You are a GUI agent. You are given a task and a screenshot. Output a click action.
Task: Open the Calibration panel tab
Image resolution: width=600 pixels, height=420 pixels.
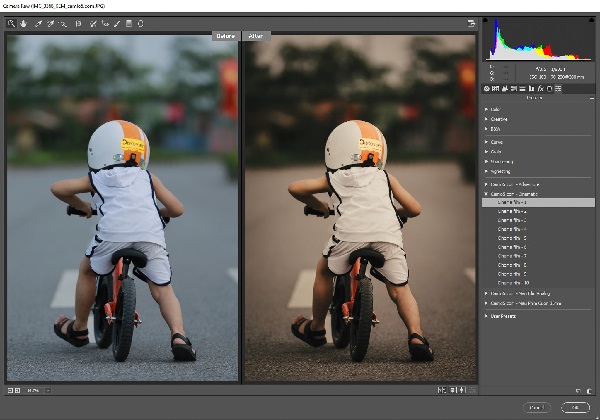pyautogui.click(x=549, y=89)
